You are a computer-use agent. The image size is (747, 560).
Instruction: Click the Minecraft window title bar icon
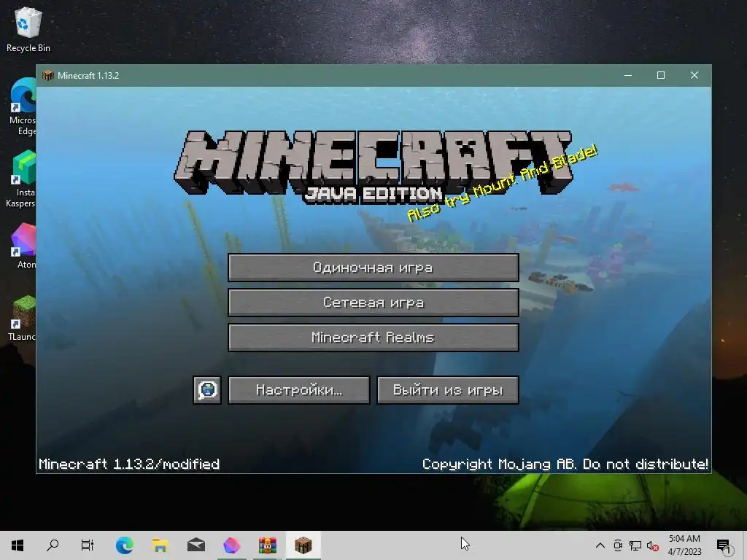point(47,75)
